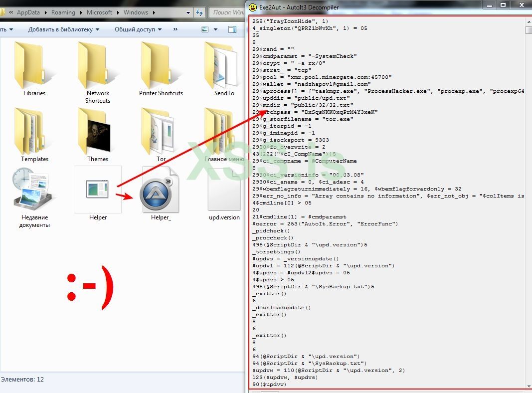
Task: Open the address bar history dropdown
Action: click(x=188, y=12)
